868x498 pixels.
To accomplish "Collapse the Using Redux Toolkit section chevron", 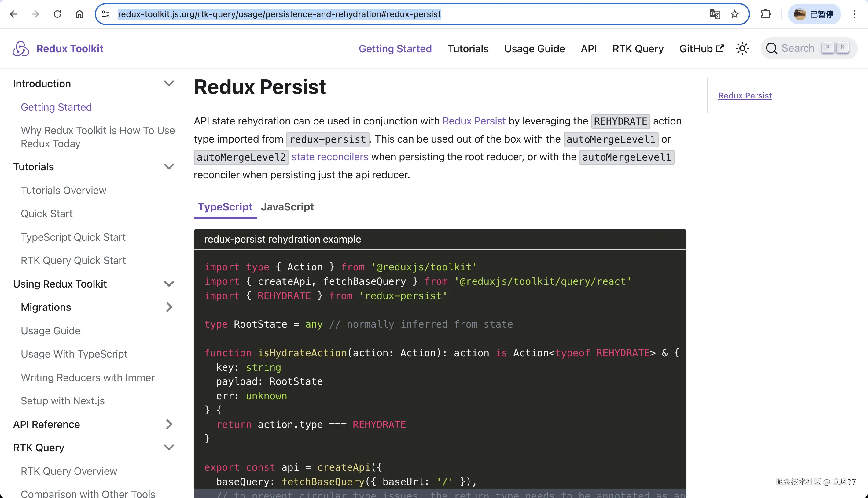I will tap(169, 284).
